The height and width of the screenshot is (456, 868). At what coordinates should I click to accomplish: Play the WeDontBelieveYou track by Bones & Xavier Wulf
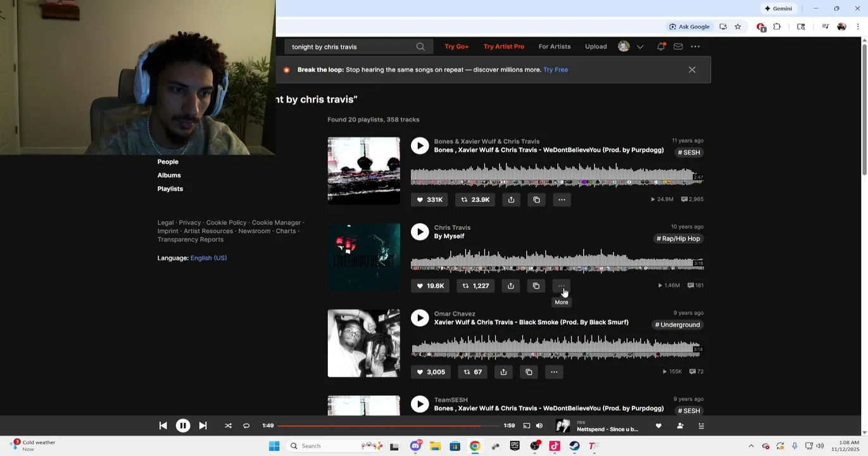[x=420, y=146]
